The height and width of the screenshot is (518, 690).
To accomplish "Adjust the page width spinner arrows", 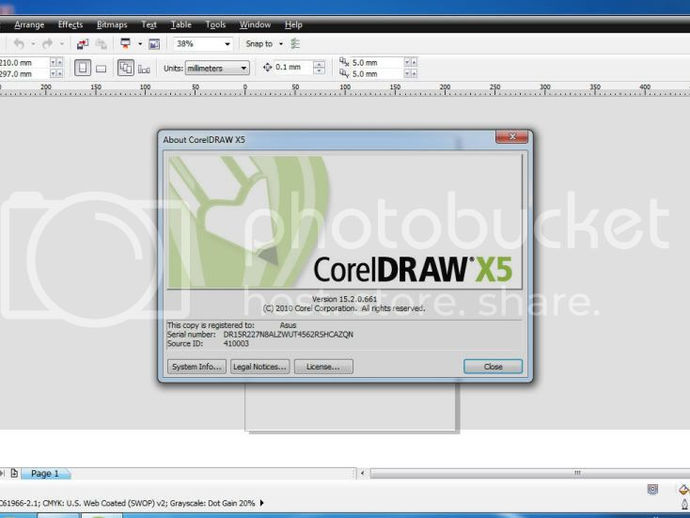I will [56, 62].
